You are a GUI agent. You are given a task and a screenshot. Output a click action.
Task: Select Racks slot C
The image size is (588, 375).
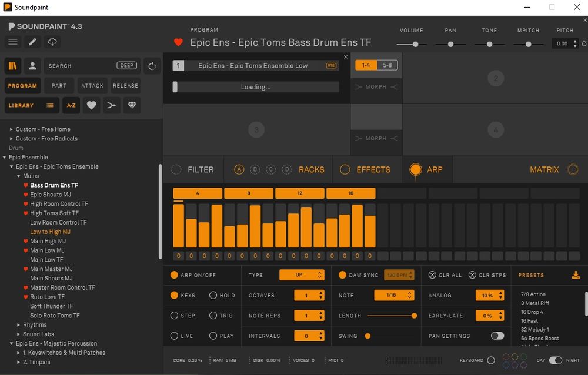point(270,169)
